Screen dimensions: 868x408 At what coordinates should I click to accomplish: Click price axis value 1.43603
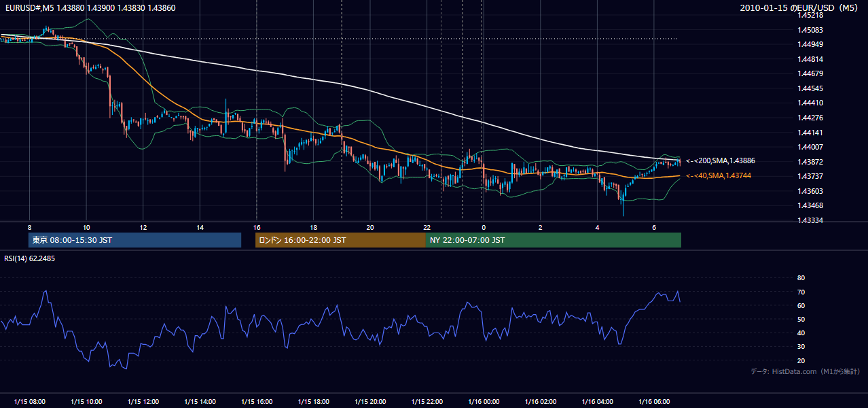click(x=810, y=191)
